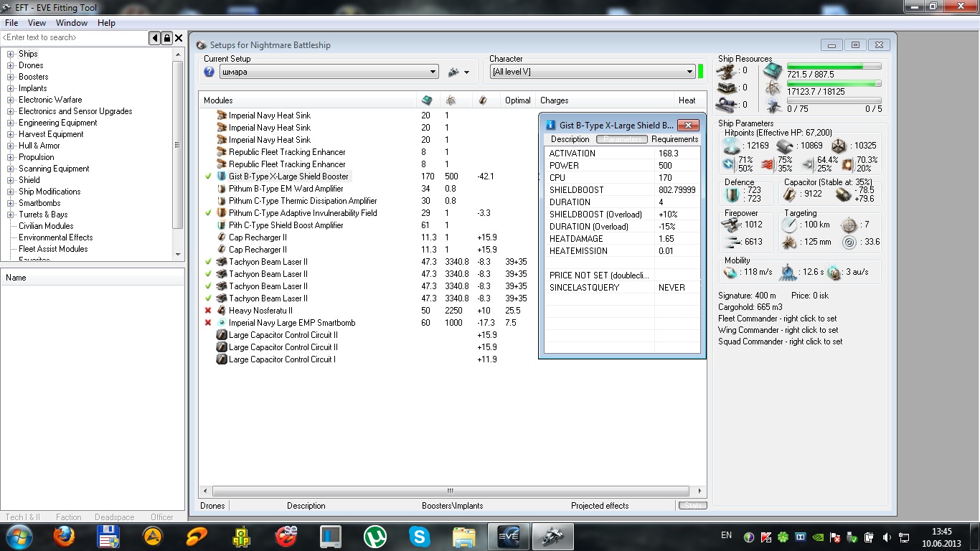The width and height of the screenshot is (980, 551).
Task: Switch to the Description tab in the module popup
Action: [x=570, y=139]
